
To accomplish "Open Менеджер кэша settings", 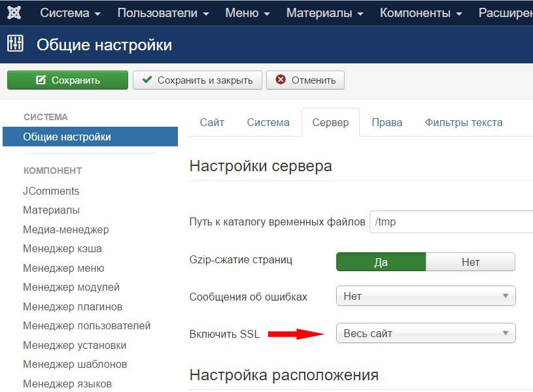I will [62, 249].
